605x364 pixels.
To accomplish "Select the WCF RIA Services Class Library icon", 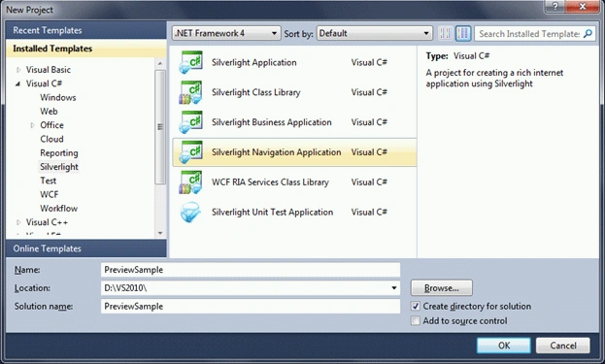I will tap(190, 182).
